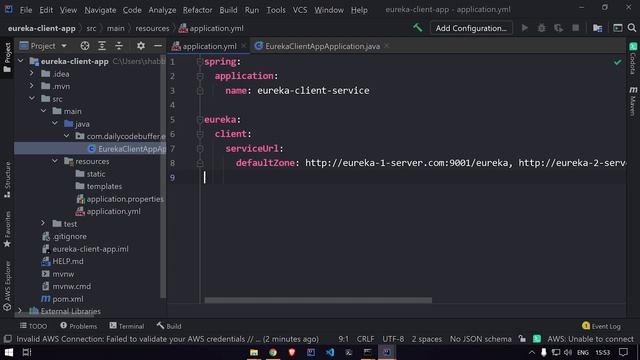Click the Search Everywhere magnifier icon
640x360 pixels.
tap(632, 28)
